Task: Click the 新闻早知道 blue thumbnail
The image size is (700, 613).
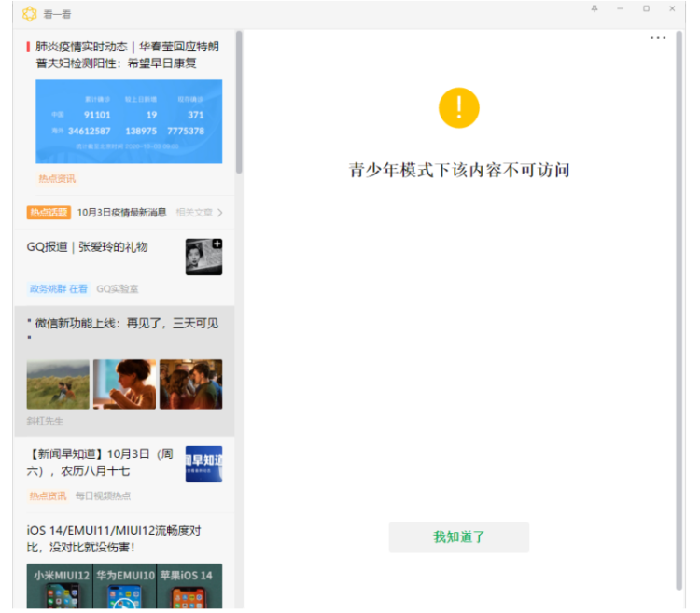Action: pos(203,464)
